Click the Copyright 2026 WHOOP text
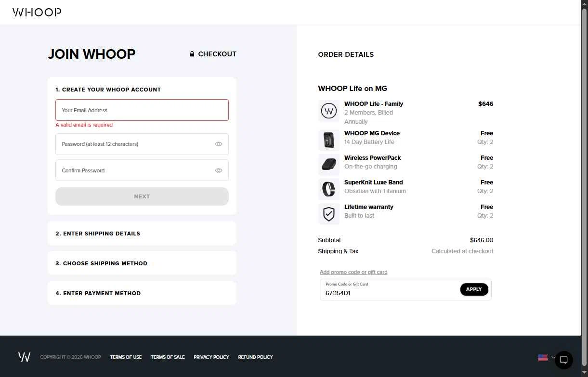The image size is (588, 377). pos(71,357)
